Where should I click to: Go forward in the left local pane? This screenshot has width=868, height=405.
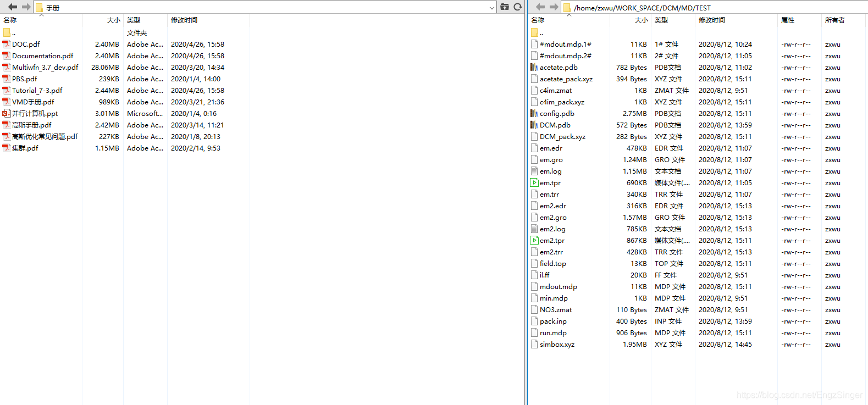point(26,7)
